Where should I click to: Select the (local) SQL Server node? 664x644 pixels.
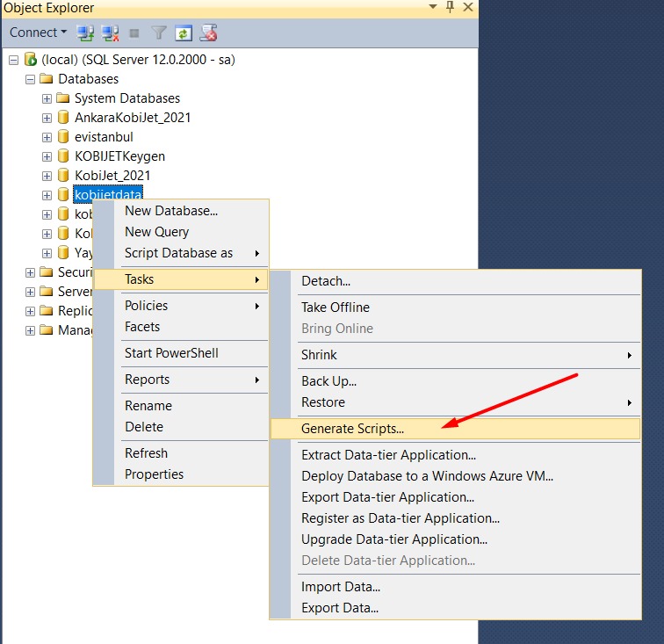click(138, 60)
